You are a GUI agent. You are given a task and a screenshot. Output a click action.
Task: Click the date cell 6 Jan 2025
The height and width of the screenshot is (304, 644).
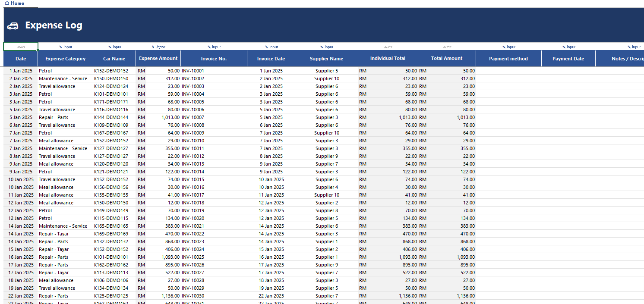coord(21,125)
